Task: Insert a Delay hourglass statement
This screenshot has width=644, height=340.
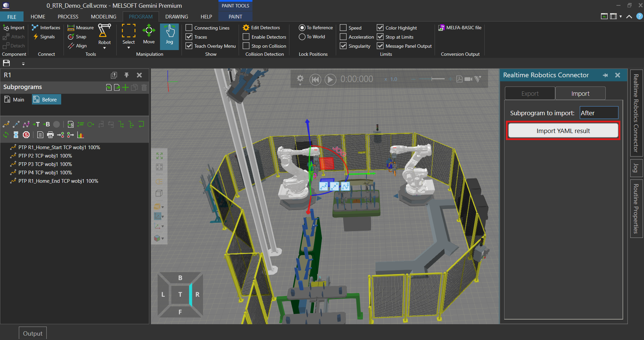Action: (16, 135)
